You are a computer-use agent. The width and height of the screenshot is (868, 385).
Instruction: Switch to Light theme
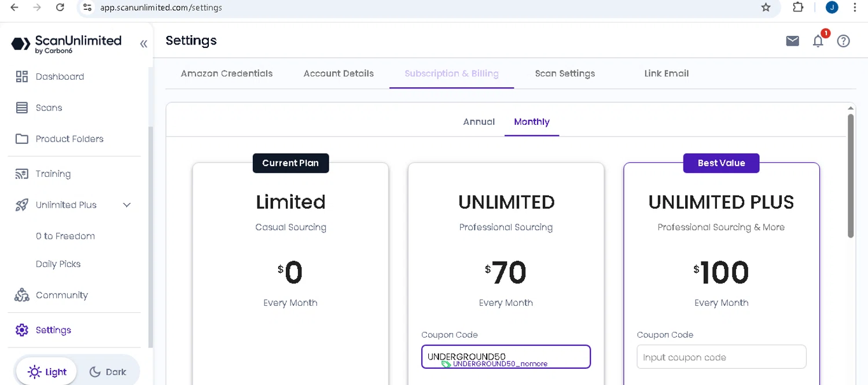(x=47, y=372)
